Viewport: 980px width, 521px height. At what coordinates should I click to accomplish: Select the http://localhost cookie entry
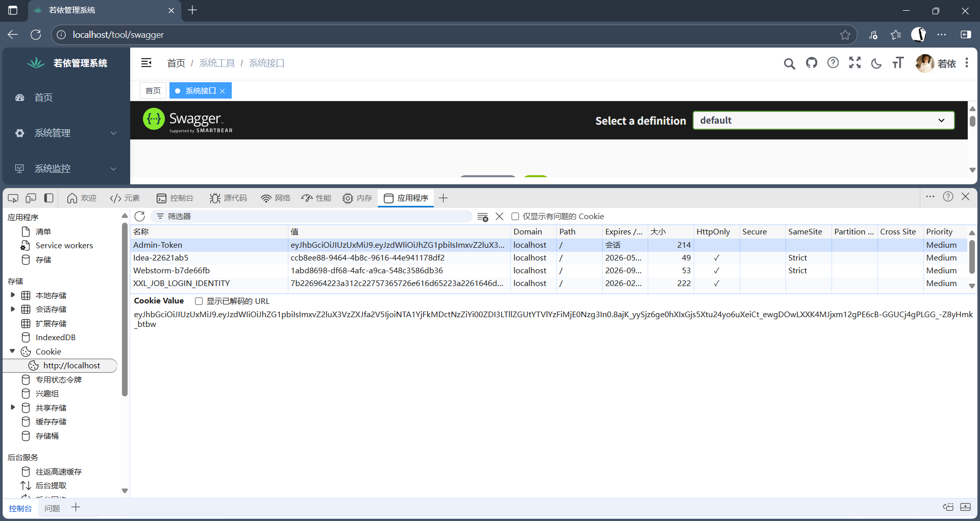click(x=60, y=366)
